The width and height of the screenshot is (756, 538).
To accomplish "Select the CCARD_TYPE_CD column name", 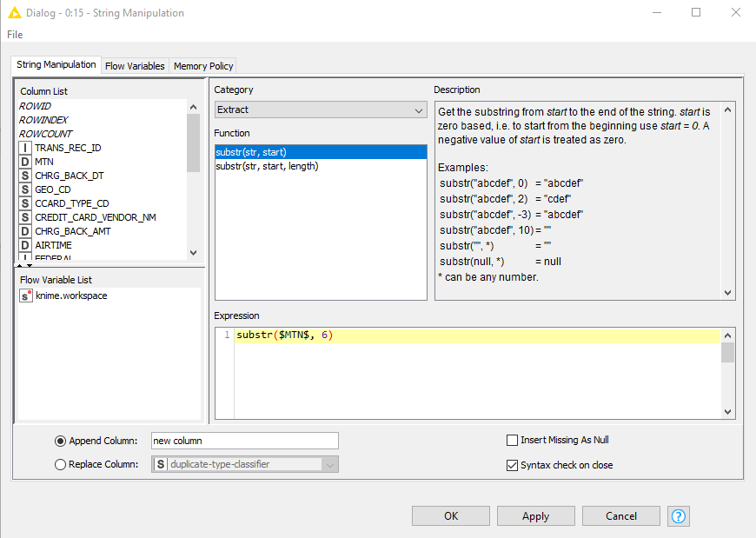I will [72, 204].
